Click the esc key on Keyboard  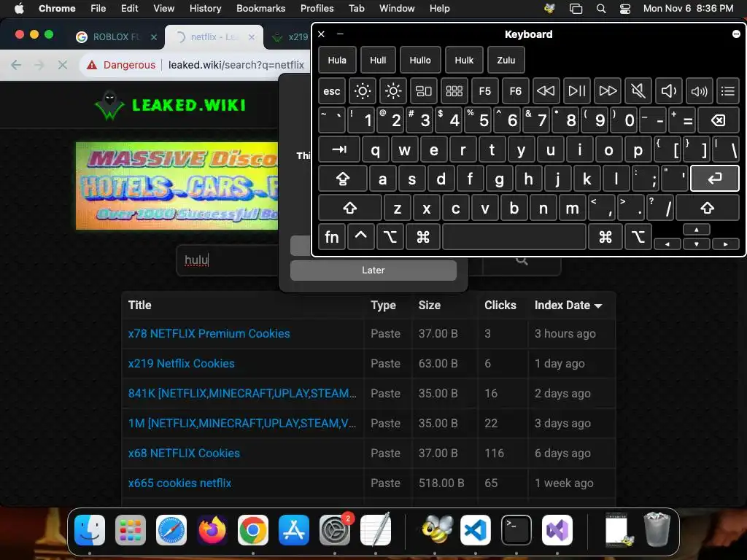(332, 90)
